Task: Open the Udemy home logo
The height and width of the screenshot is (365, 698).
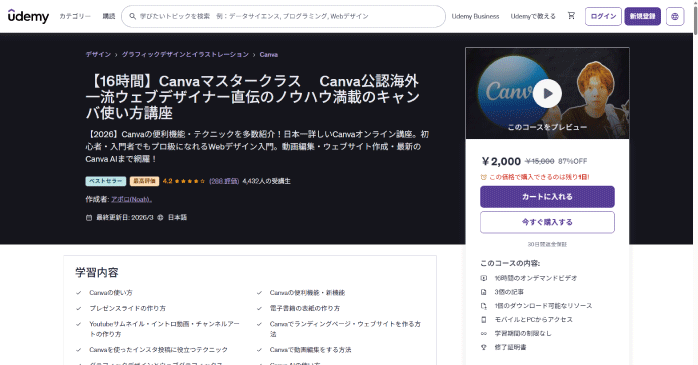Action: tap(28, 16)
